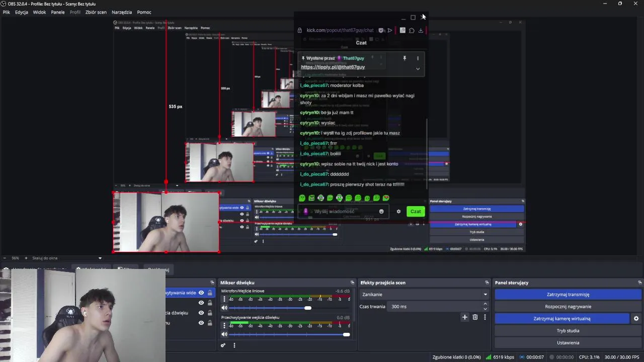
Task: Toggle lock on the last source row
Action: point(210,323)
